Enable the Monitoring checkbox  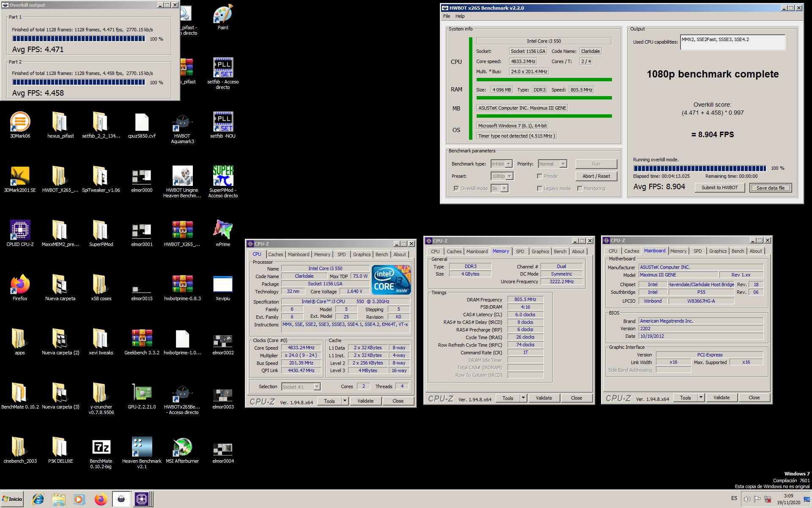[580, 188]
